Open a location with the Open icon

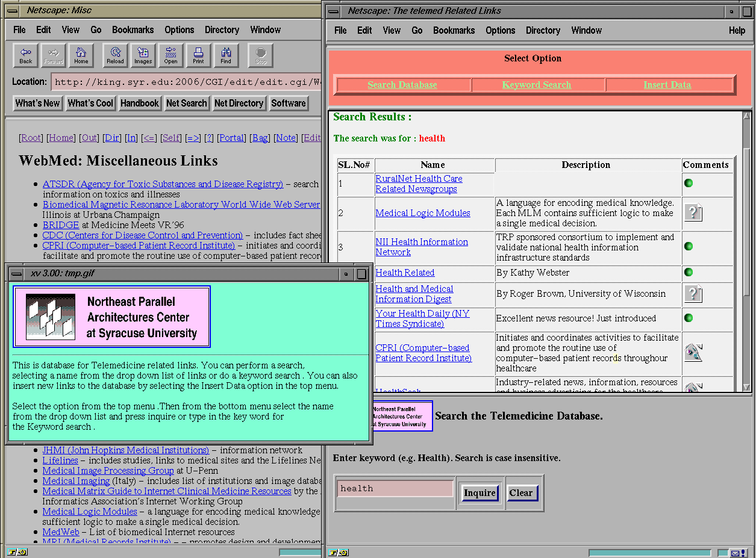point(170,55)
